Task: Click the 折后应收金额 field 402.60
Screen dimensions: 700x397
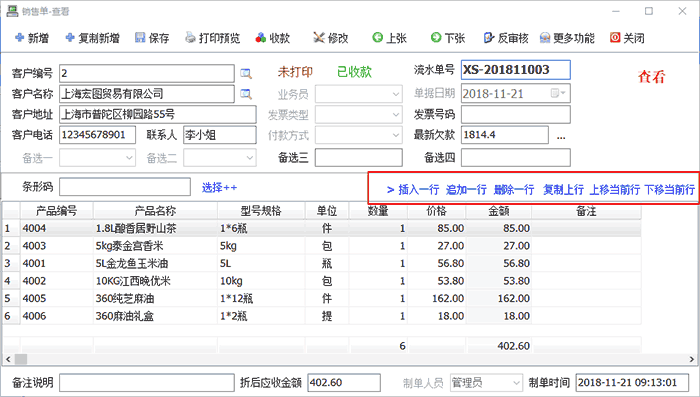Action: 344,383
